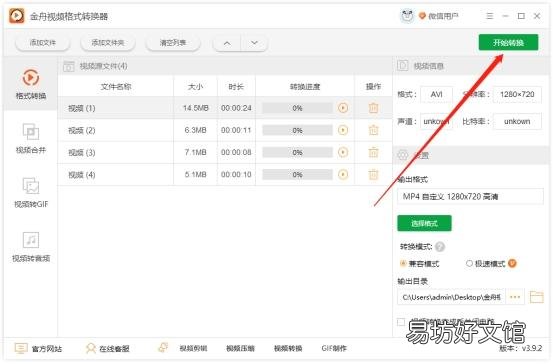
Task: Select the 视频 (1) file row
Action: [x=225, y=108]
